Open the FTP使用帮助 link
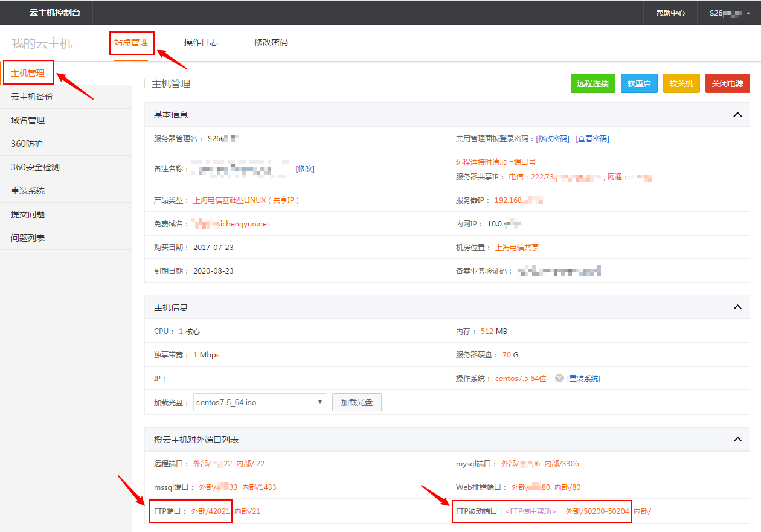Image resolution: width=761 pixels, height=532 pixels. [x=530, y=511]
